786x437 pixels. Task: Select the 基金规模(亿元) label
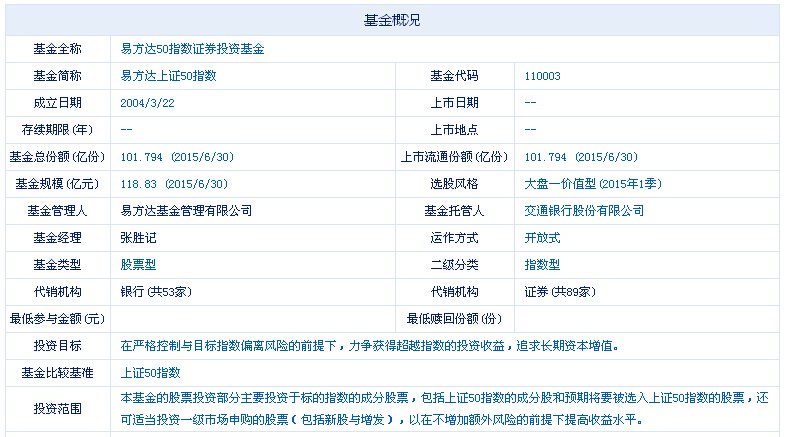(x=57, y=184)
